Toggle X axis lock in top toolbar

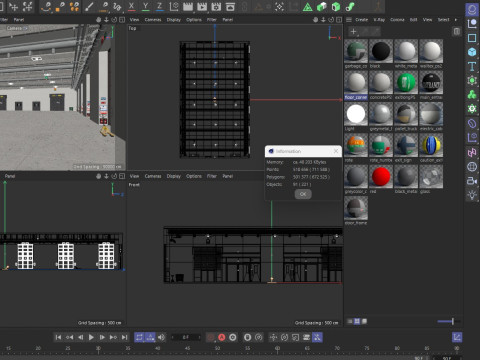pyautogui.click(x=131, y=6)
